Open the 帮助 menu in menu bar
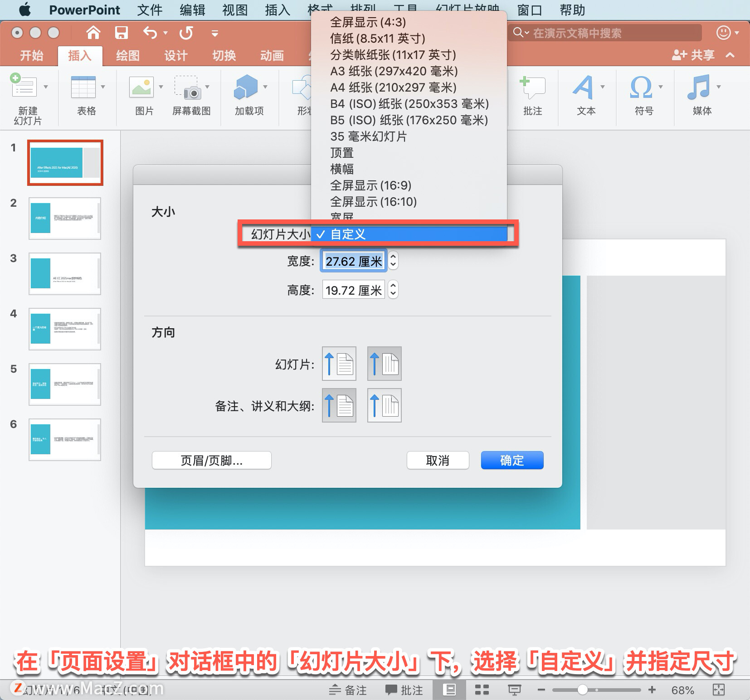 tap(572, 10)
